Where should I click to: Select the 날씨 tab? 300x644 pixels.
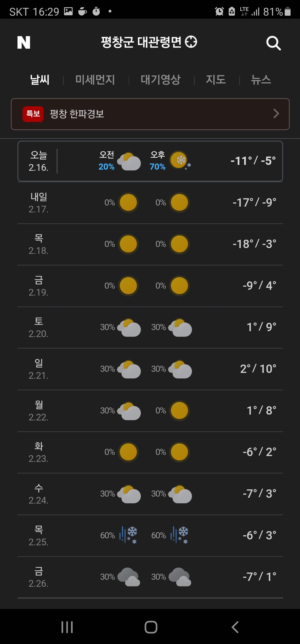[x=40, y=80]
